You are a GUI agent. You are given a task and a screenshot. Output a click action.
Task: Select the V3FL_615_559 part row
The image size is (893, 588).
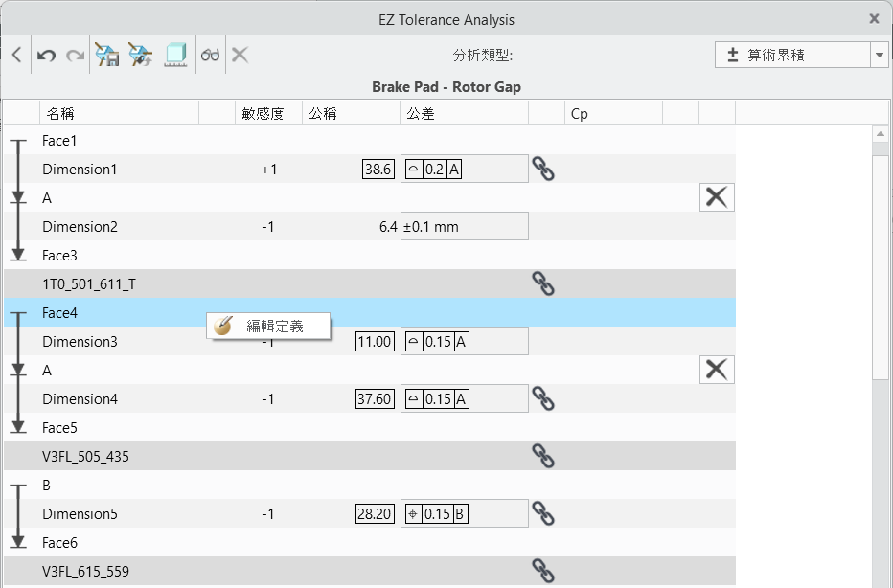[370, 572]
